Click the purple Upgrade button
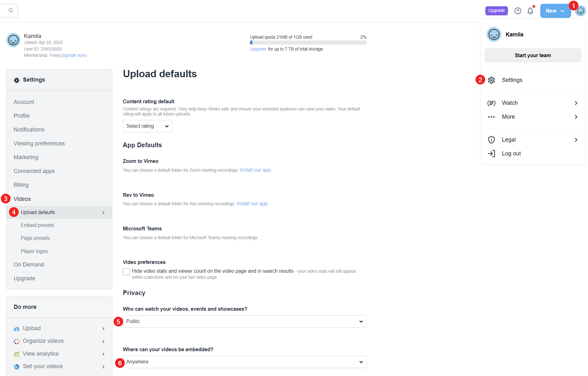Image resolution: width=588 pixels, height=376 pixels. tap(496, 11)
